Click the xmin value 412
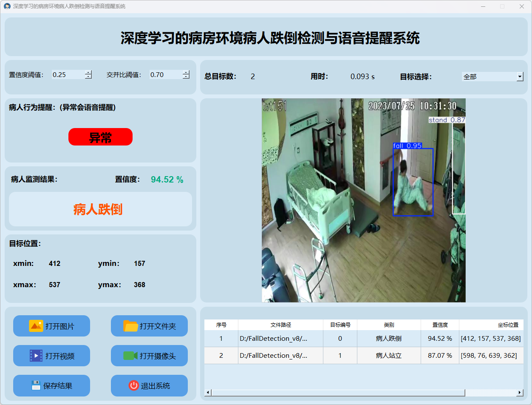532x405 pixels. [x=54, y=263]
